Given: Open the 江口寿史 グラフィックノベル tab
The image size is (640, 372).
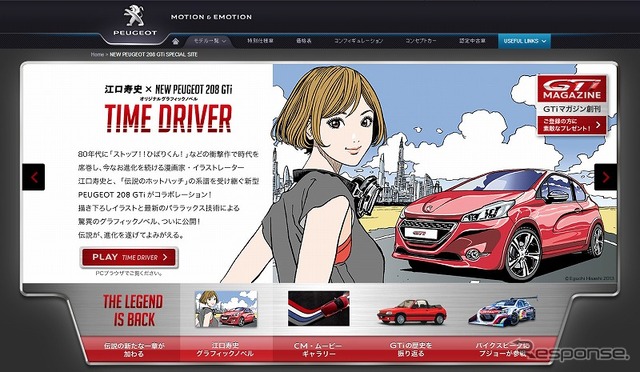Looking at the screenshot, I should point(225,350).
